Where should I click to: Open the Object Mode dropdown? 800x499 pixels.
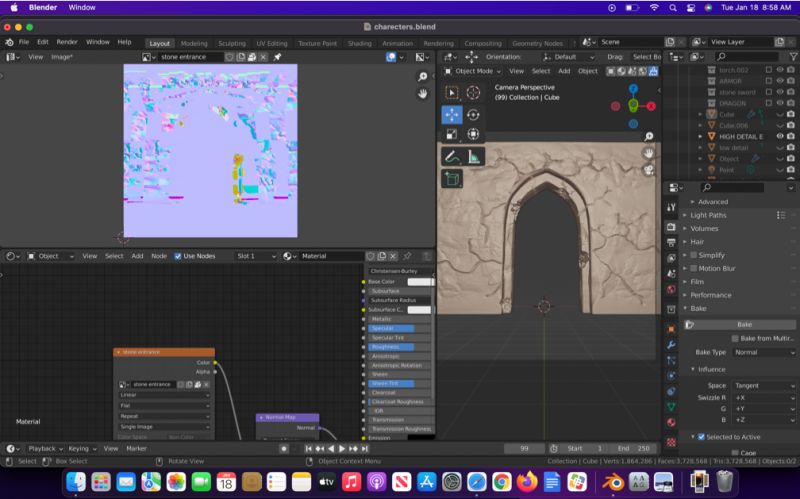[472, 71]
